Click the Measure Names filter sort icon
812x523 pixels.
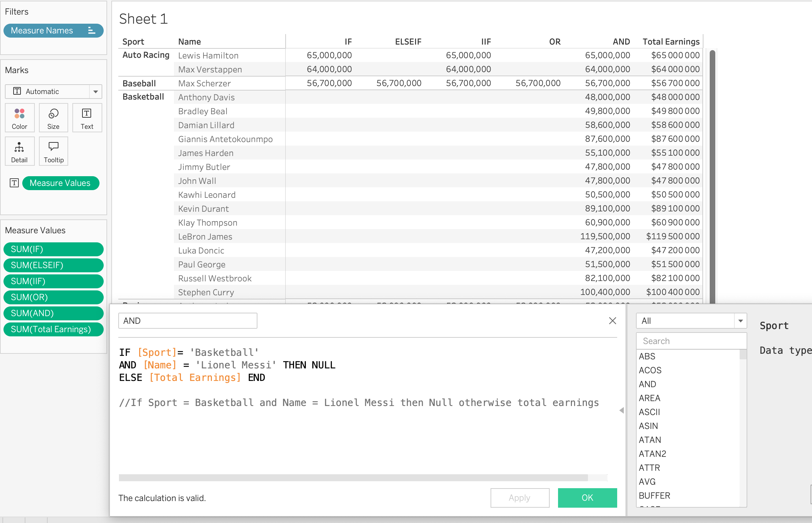pyautogui.click(x=91, y=31)
